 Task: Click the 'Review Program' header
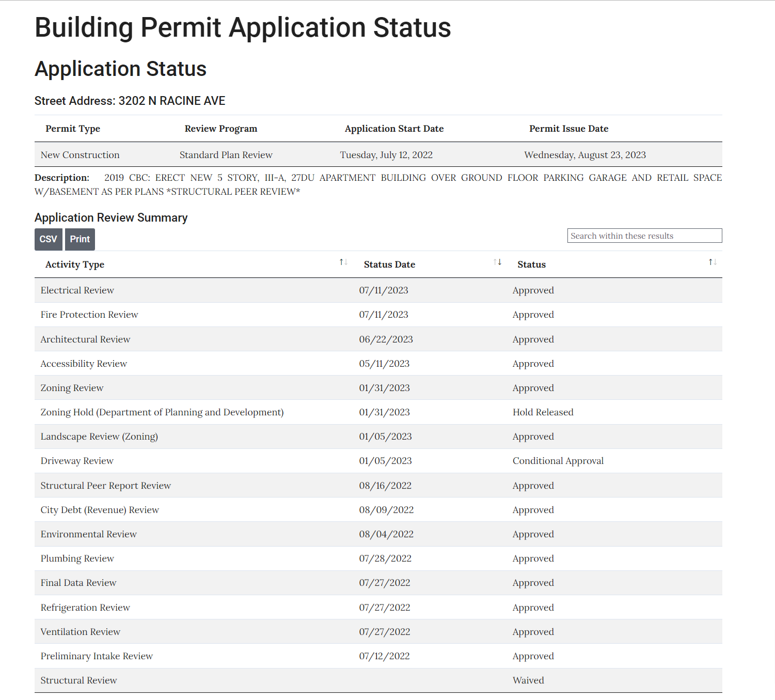[x=221, y=129]
